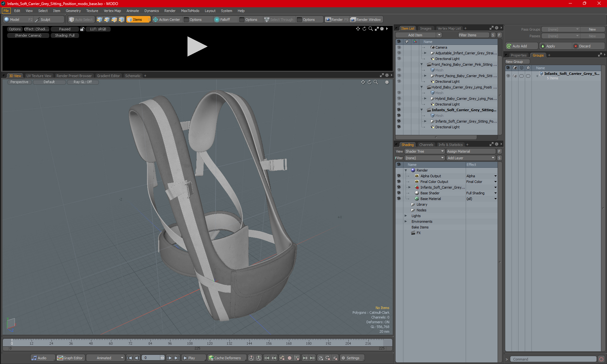Screen dimensions: 607x364
Task: Click the zoom magnifier in 3D viewport
Action: pyautogui.click(x=376, y=82)
